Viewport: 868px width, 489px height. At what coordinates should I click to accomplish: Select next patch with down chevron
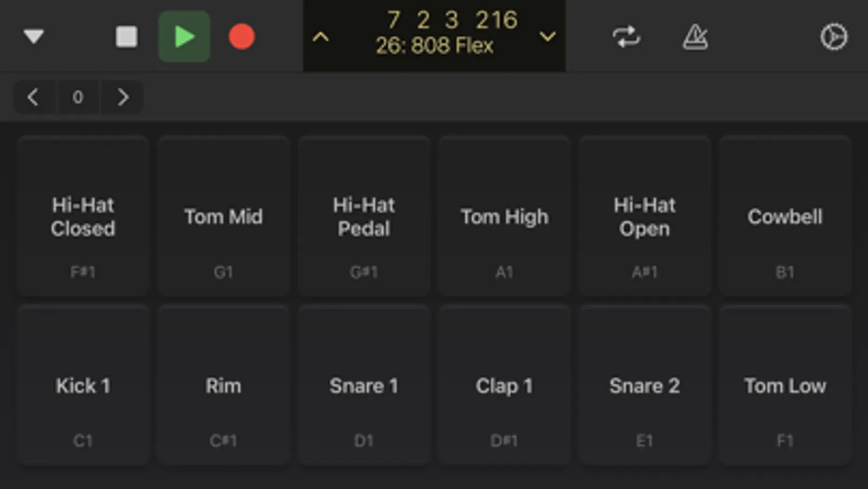[x=548, y=37]
